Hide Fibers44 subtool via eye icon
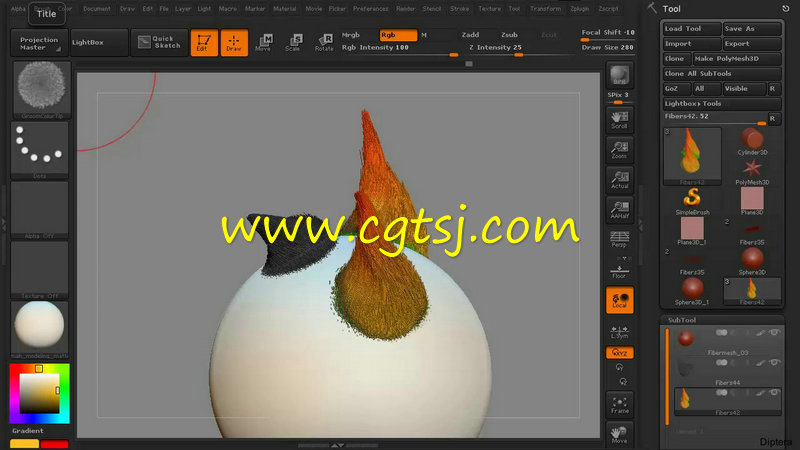This screenshot has width=800, height=450. [774, 363]
